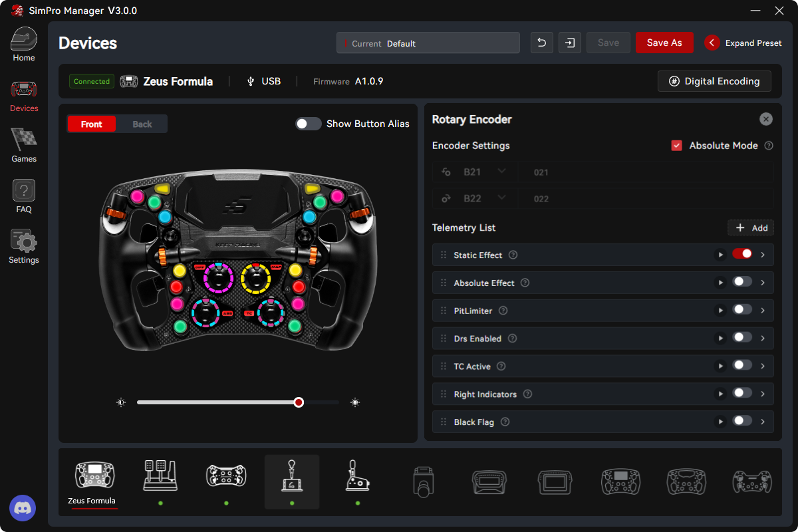
Task: Click the help icon next to Right Indicators
Action: pos(528,394)
